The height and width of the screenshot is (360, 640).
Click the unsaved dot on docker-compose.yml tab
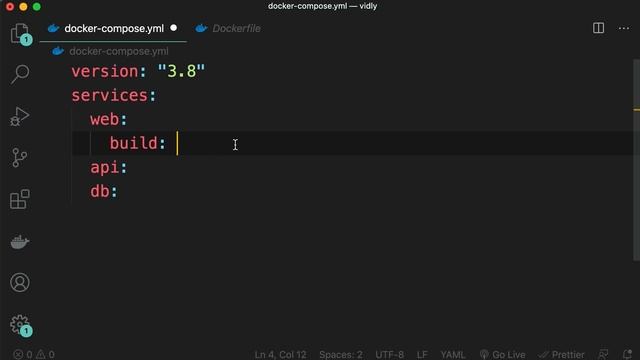pyautogui.click(x=173, y=28)
